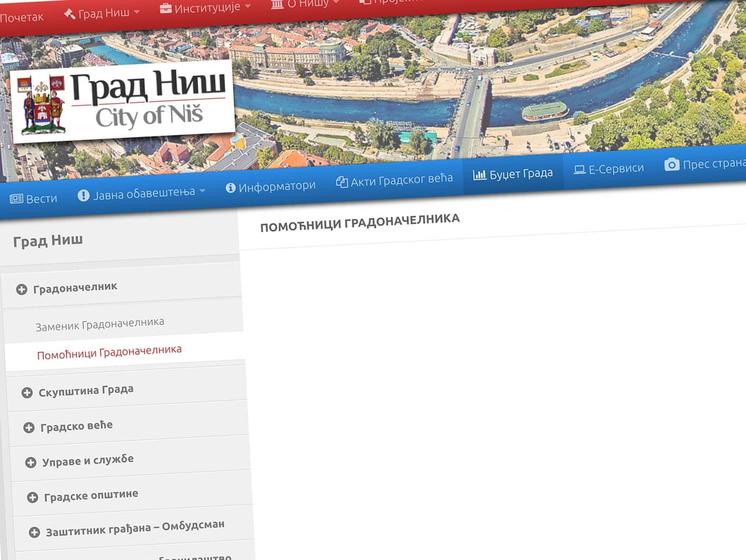
Task: Select Помоћници Градоначелника sidebar link
Action: coord(109,352)
